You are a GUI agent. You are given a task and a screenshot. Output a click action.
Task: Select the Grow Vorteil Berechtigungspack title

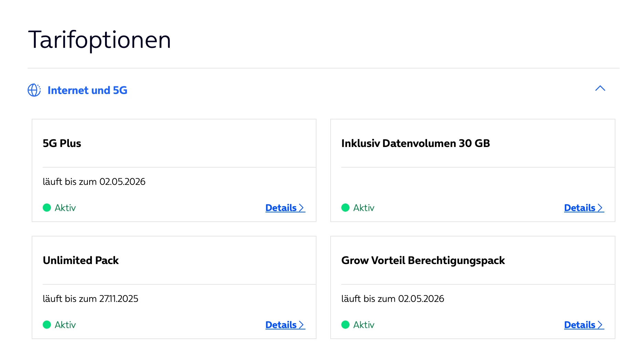[423, 260]
